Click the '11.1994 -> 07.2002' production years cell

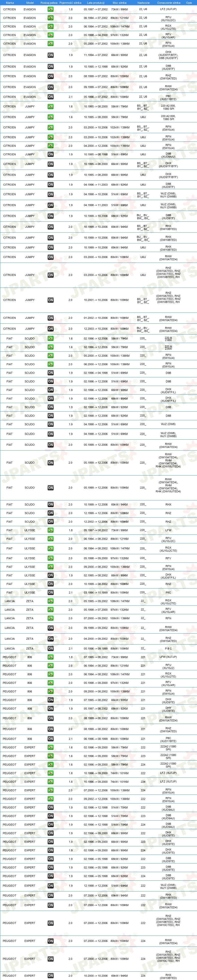[x=96, y=55]
